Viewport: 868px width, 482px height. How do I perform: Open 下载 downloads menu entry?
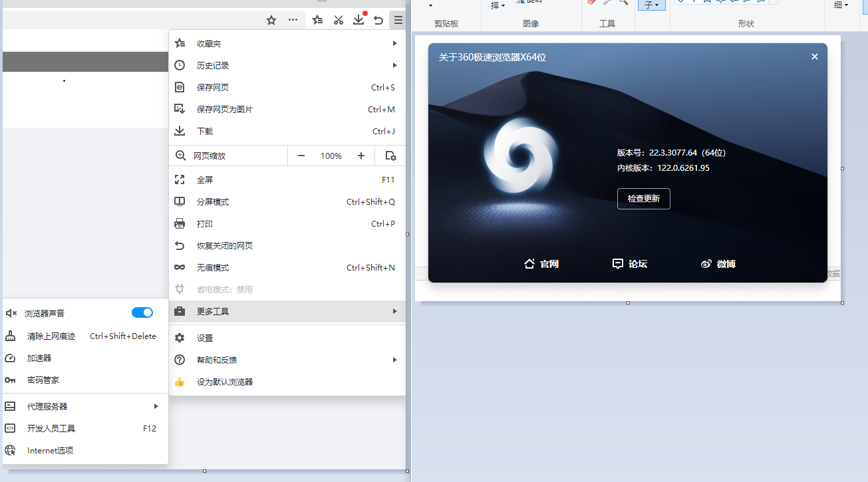287,131
